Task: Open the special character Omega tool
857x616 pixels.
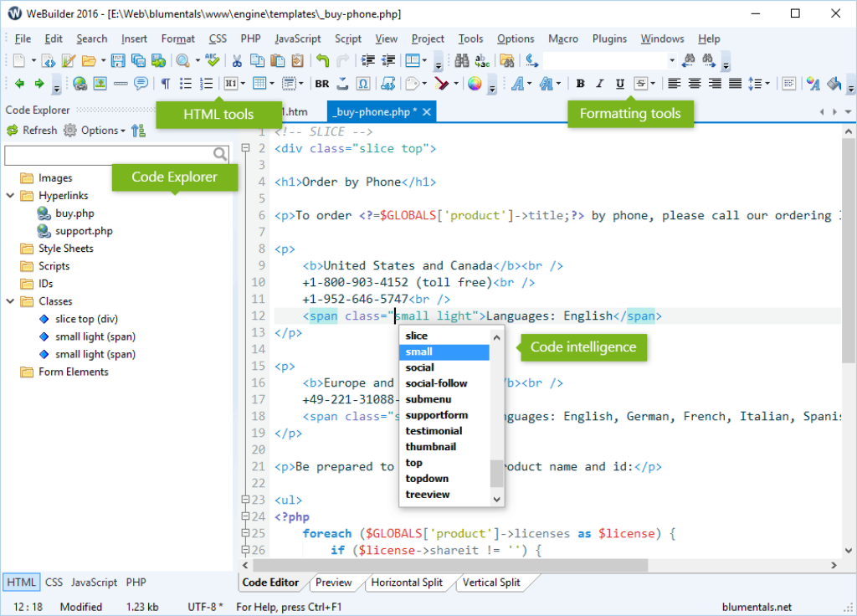Action: [x=363, y=83]
